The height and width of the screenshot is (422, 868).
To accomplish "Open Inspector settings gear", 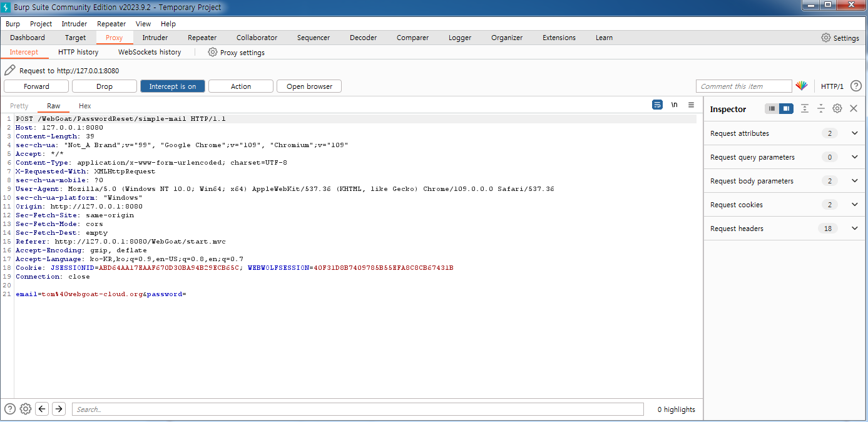I will (x=837, y=109).
